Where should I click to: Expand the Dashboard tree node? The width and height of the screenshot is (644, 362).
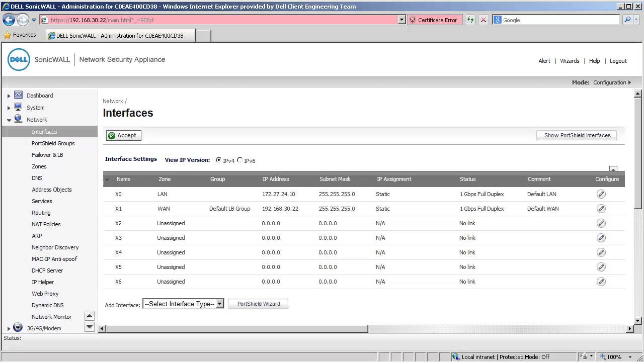[x=9, y=96]
